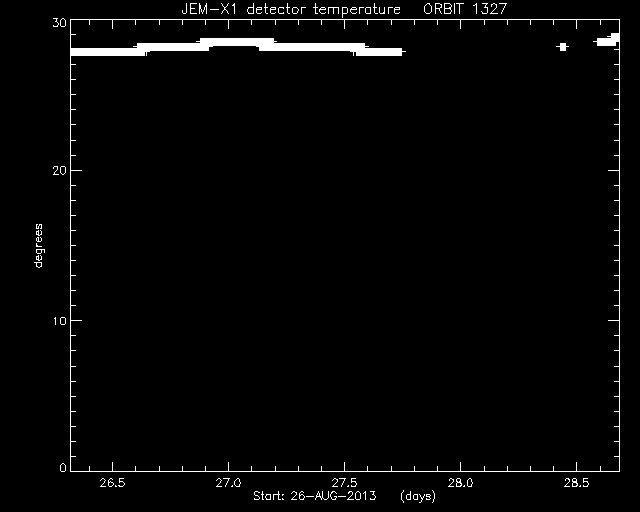This screenshot has width=640, height=512.
Task: Click the y-axis tick label 30
Action: coord(59,23)
